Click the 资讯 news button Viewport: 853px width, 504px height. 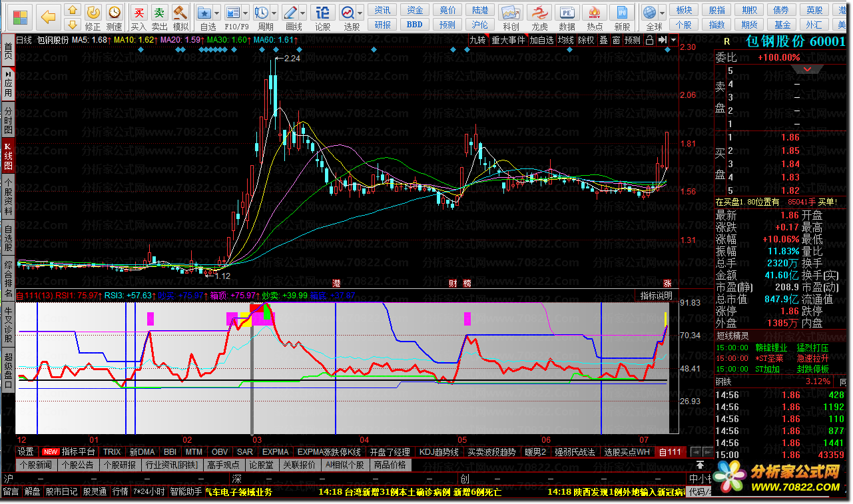[x=382, y=10]
